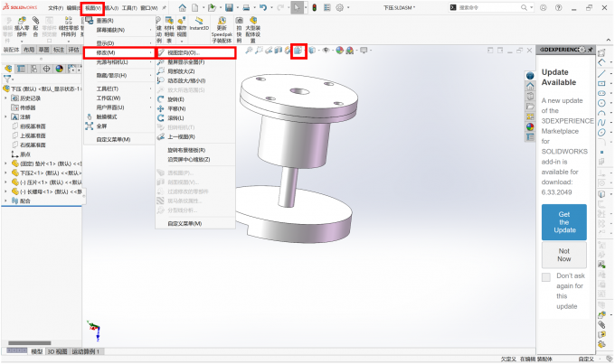
Task: Open the ConfigurationManager tab icon
Action: (34, 69)
